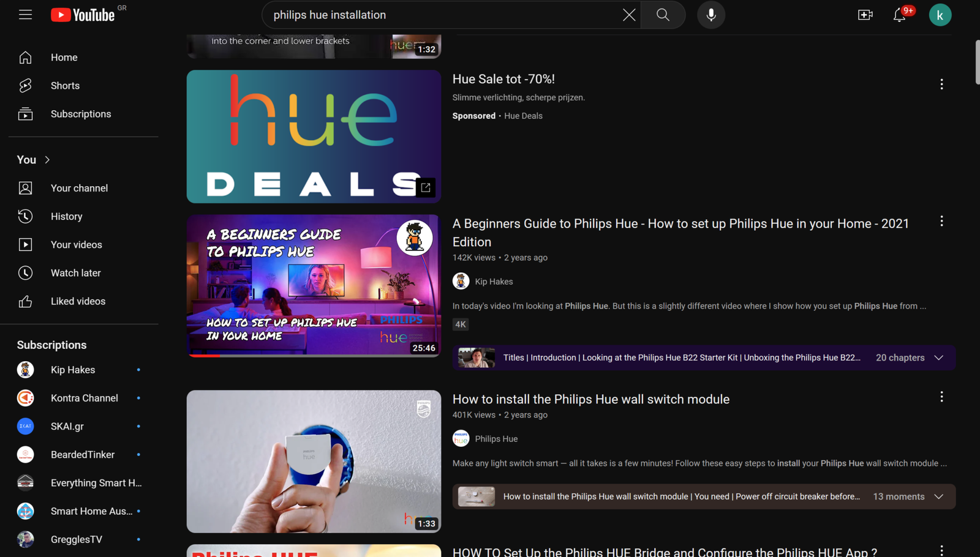Clear the search box text

628,15
